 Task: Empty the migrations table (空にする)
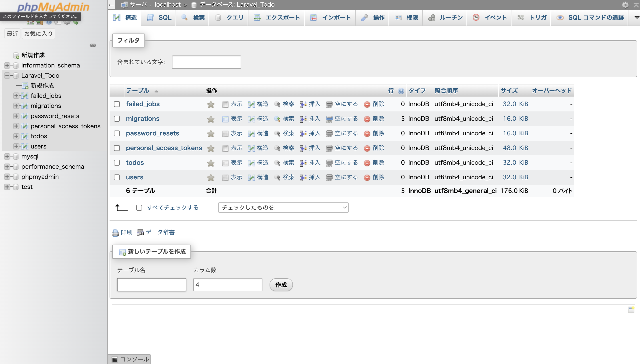[342, 119]
